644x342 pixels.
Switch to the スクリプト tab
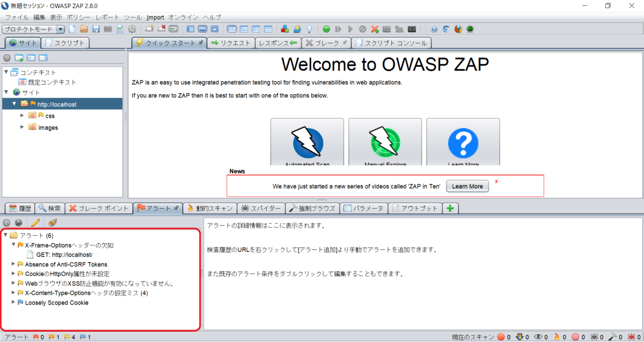tap(65, 43)
